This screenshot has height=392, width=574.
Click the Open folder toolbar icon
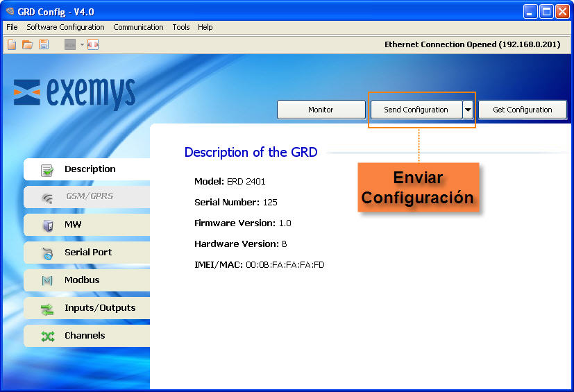(28, 44)
